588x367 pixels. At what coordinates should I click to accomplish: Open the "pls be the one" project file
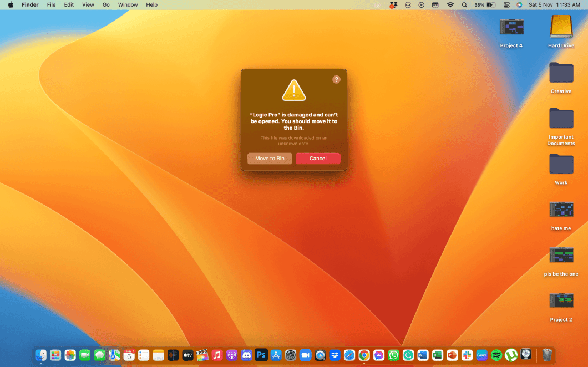(x=561, y=256)
